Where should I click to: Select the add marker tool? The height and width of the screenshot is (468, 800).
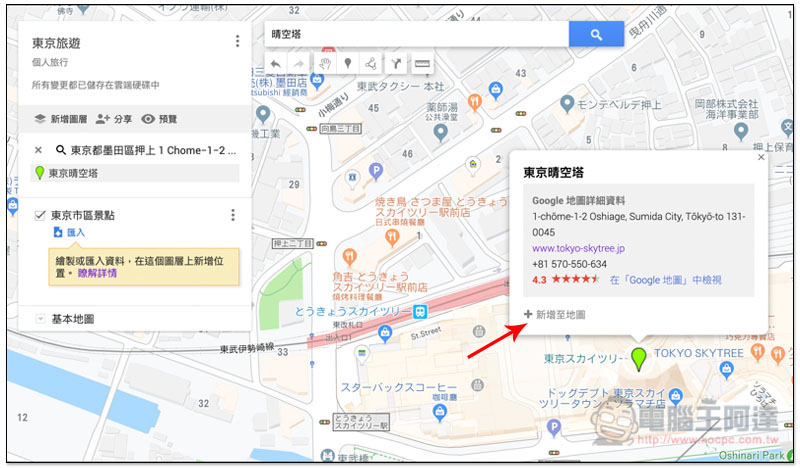(x=348, y=64)
